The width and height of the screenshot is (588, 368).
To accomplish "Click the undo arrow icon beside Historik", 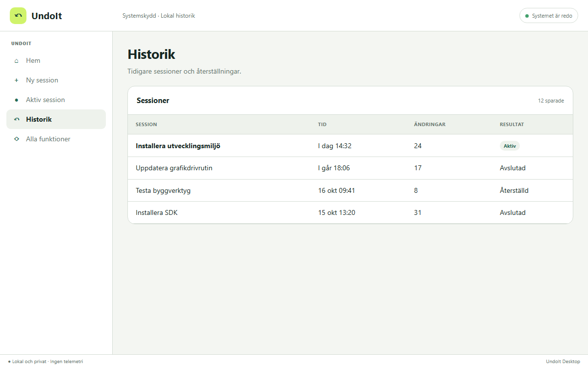I will pos(17,120).
